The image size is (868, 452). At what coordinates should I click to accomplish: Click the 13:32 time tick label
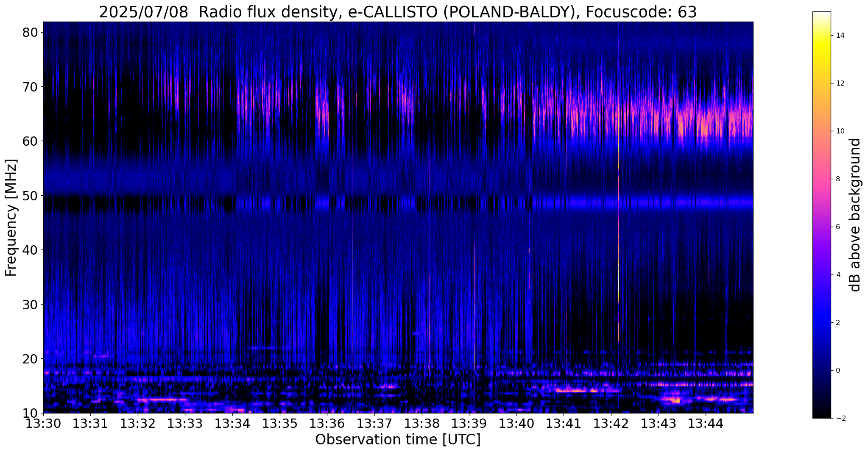click(x=138, y=424)
